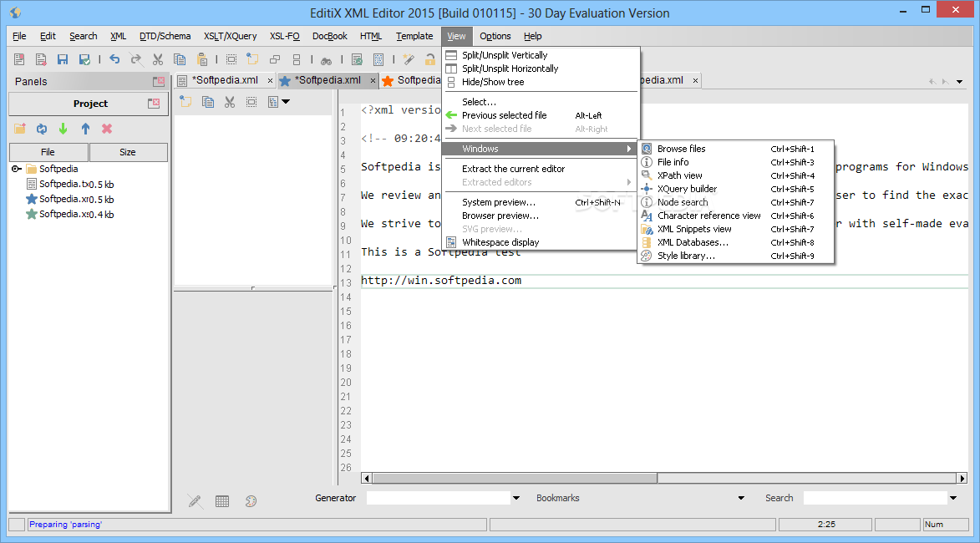Click the Cut scissors in tree panel toolbar
The width and height of the screenshot is (980, 543).
[x=230, y=102]
